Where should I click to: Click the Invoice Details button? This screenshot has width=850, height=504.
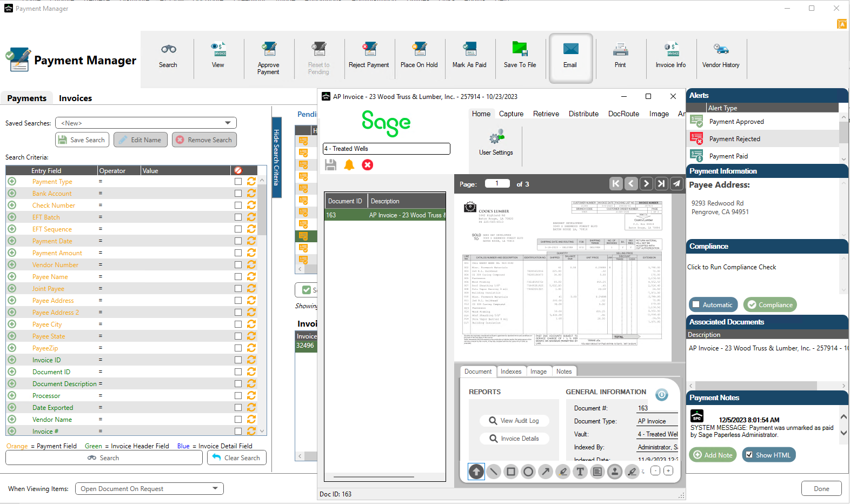[514, 439]
